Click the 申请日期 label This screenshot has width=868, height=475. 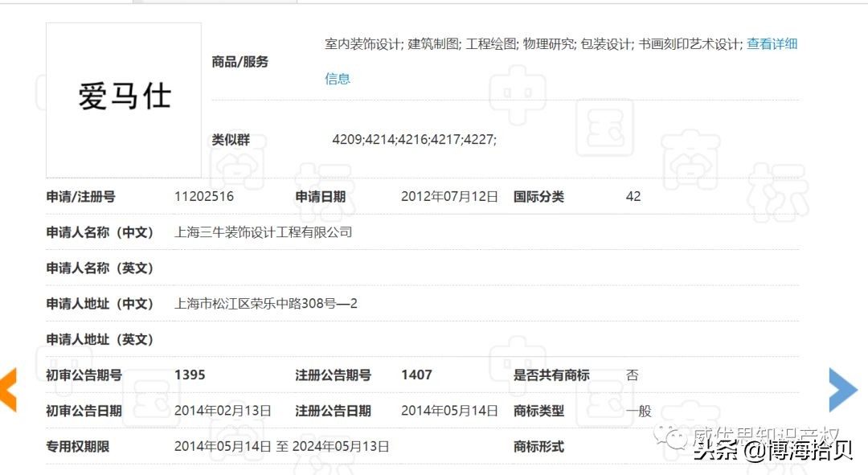pos(320,197)
